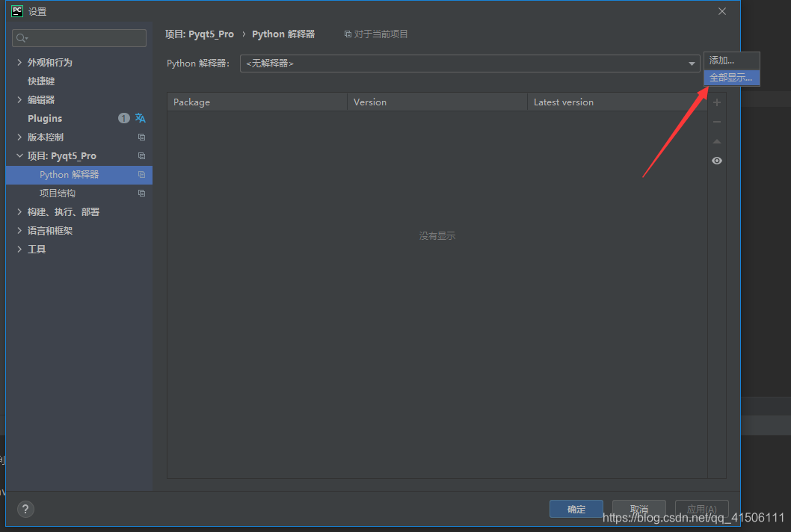Click the minus icon to uninstall package
This screenshot has width=791, height=532.
click(717, 122)
